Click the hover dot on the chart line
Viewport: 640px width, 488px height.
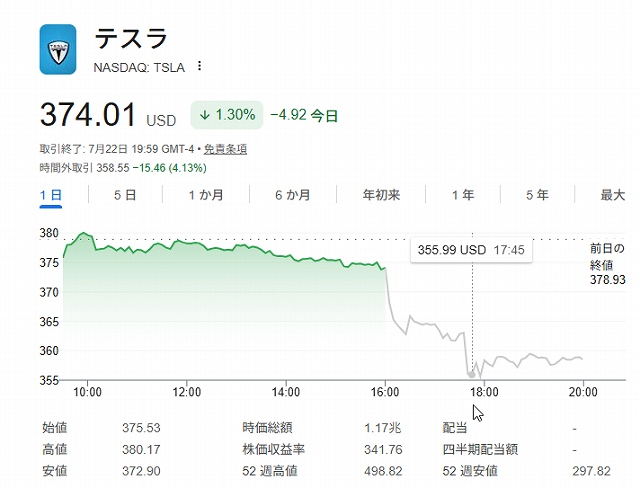472,375
